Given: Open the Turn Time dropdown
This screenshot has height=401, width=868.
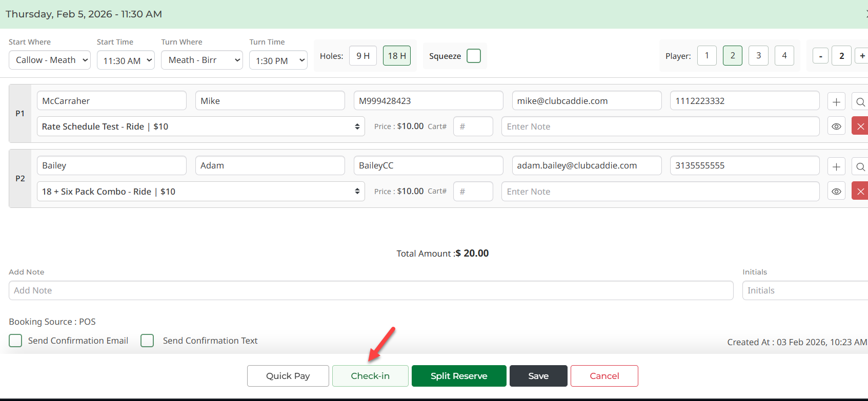Looking at the screenshot, I should pyautogui.click(x=278, y=60).
